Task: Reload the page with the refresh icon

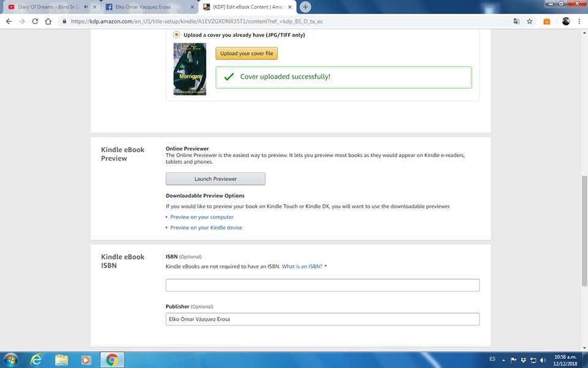Action: point(35,21)
